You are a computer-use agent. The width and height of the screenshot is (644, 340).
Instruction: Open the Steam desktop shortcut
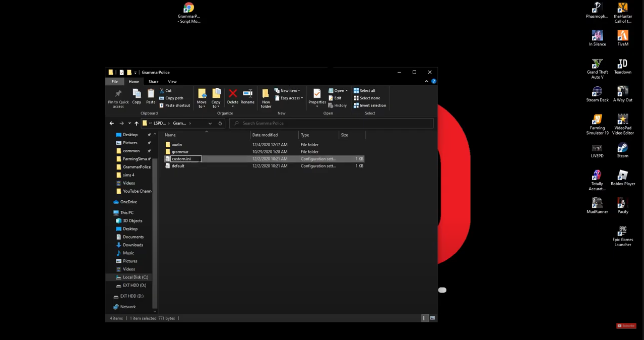tap(622, 150)
